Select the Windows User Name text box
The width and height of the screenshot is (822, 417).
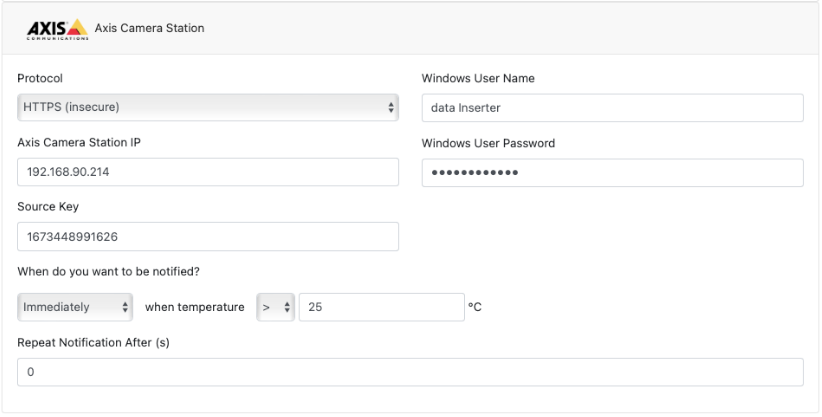612,107
